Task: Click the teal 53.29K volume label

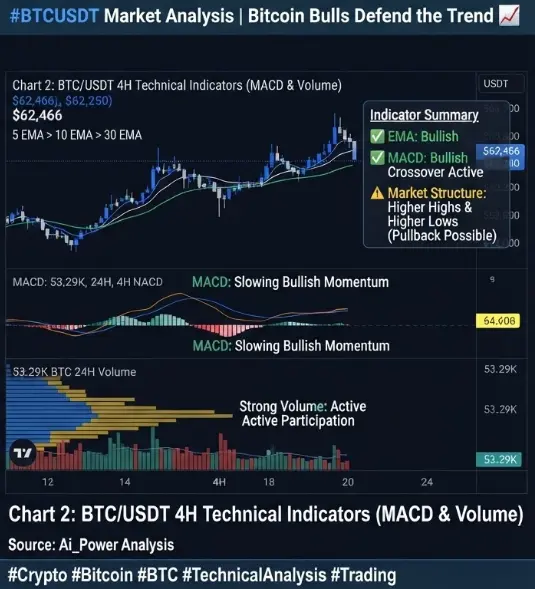Action: pyautogui.click(x=499, y=459)
